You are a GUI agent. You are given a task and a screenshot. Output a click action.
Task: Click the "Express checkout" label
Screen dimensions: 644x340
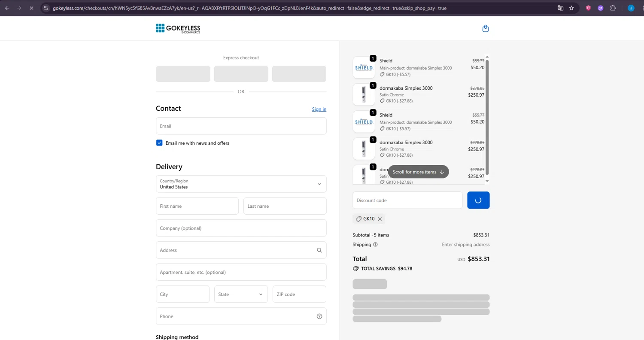click(241, 58)
